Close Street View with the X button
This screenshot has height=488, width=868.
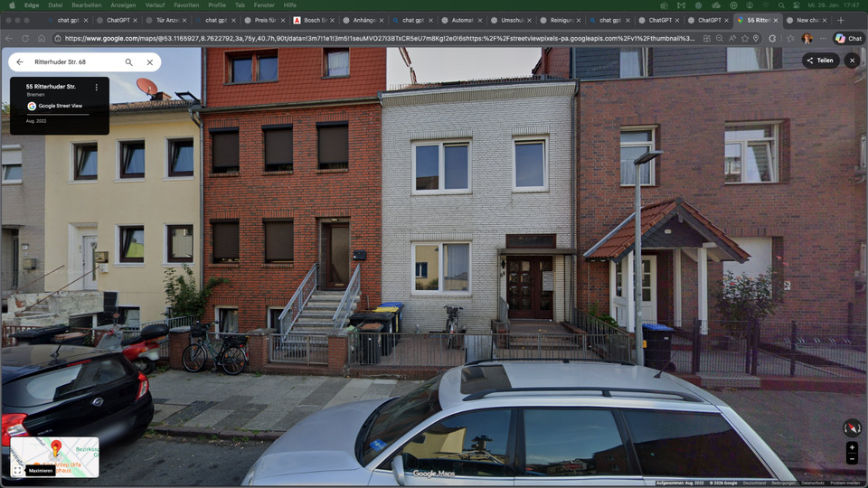(852, 61)
